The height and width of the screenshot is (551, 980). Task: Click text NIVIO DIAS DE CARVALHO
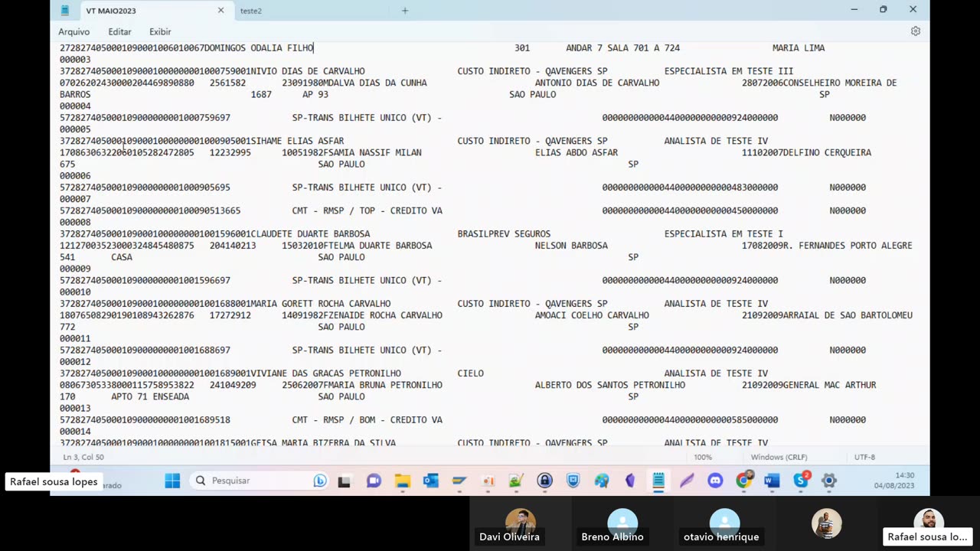(308, 71)
